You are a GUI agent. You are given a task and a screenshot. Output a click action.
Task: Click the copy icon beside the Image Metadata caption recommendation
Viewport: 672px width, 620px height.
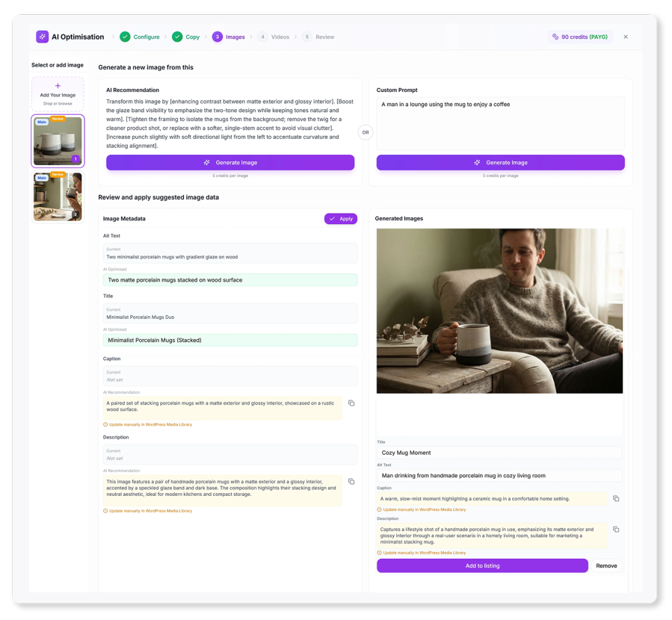(x=351, y=403)
